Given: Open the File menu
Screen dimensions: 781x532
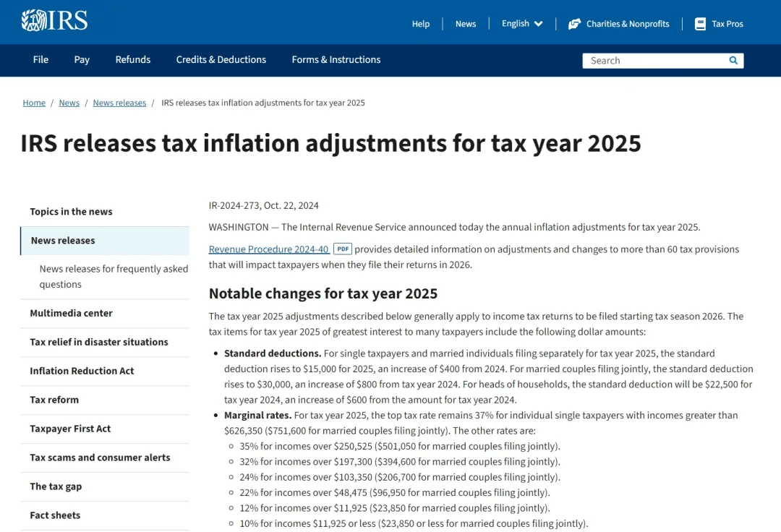Looking at the screenshot, I should tap(40, 60).
